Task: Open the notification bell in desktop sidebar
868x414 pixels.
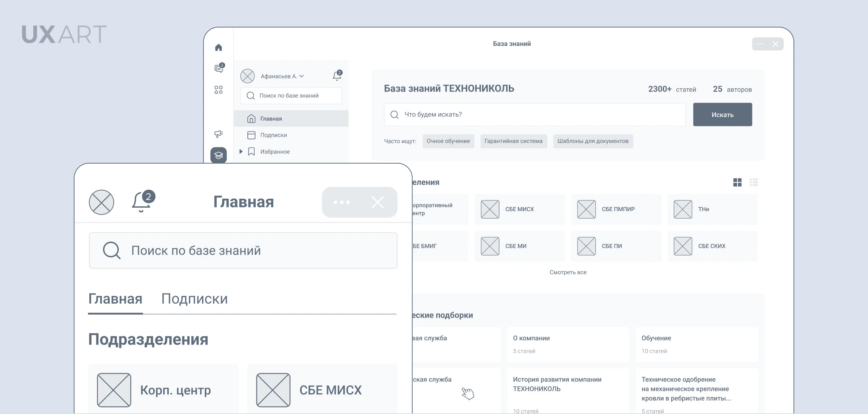Action: click(x=337, y=76)
